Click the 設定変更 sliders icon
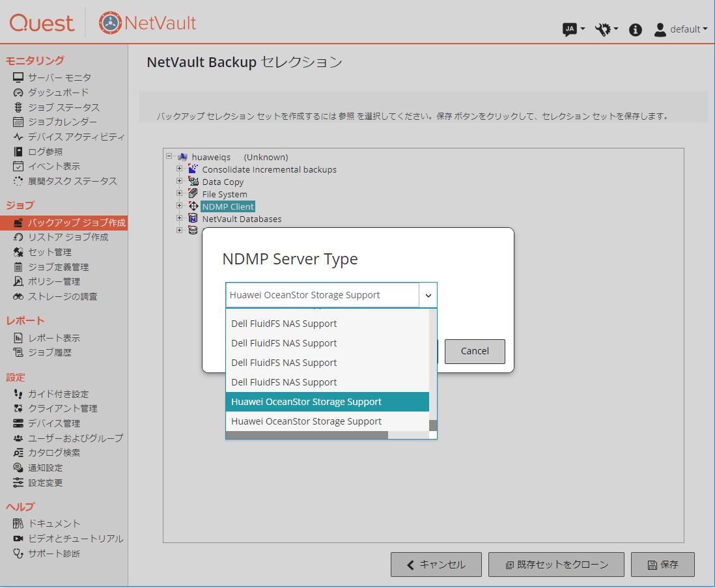The height and width of the screenshot is (588, 715). [x=18, y=483]
